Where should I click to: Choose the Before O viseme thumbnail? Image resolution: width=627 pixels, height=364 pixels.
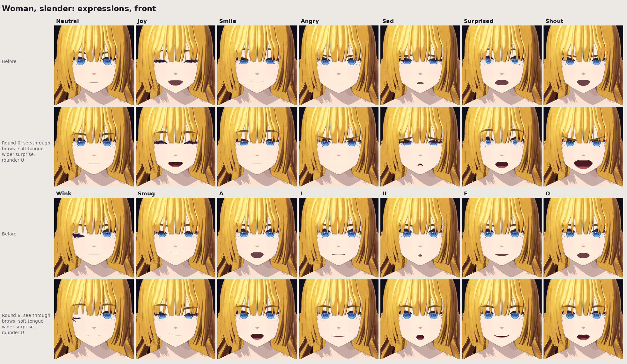[x=583, y=238]
